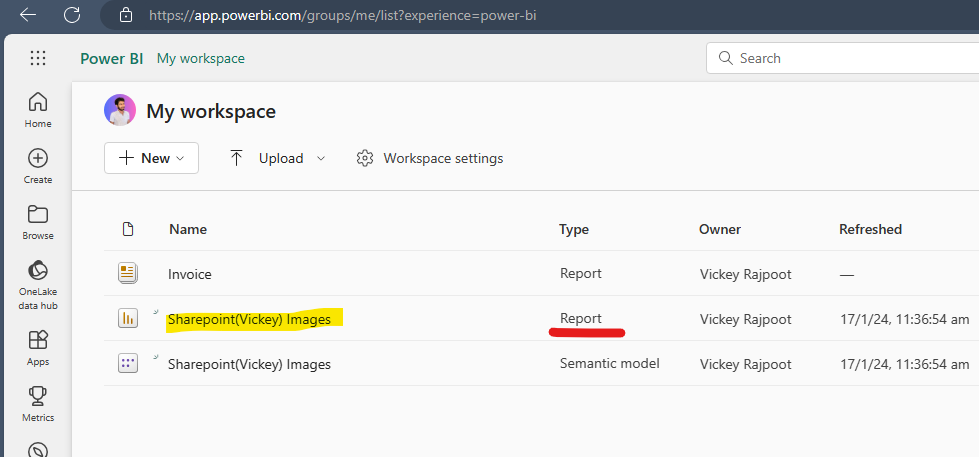Click the Report type cell in the Invoice row
979x457 pixels.
pyautogui.click(x=581, y=273)
